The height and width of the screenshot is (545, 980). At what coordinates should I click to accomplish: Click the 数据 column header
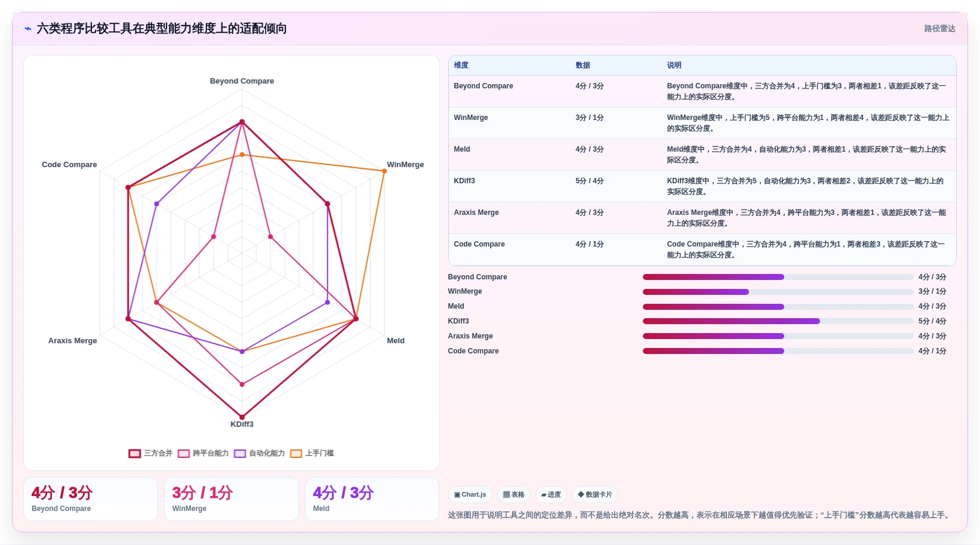(583, 65)
